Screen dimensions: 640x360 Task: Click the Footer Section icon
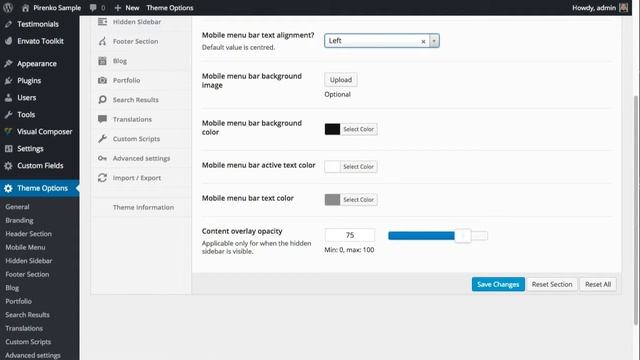(x=102, y=41)
